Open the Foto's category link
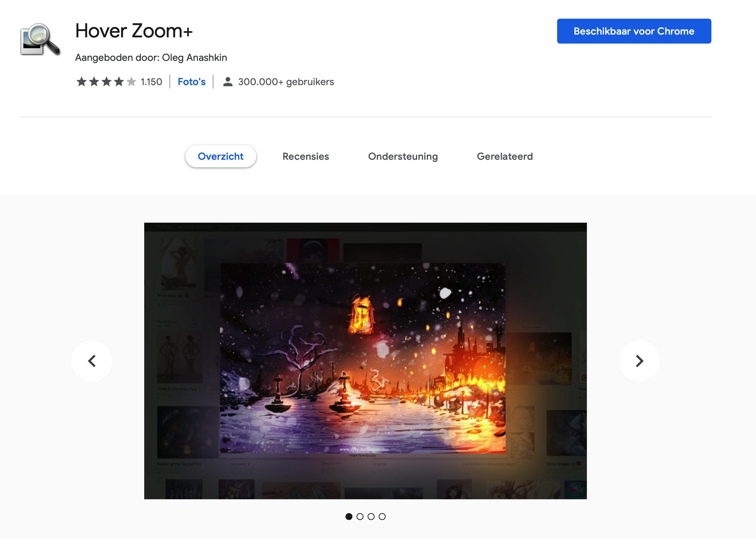 pos(192,82)
